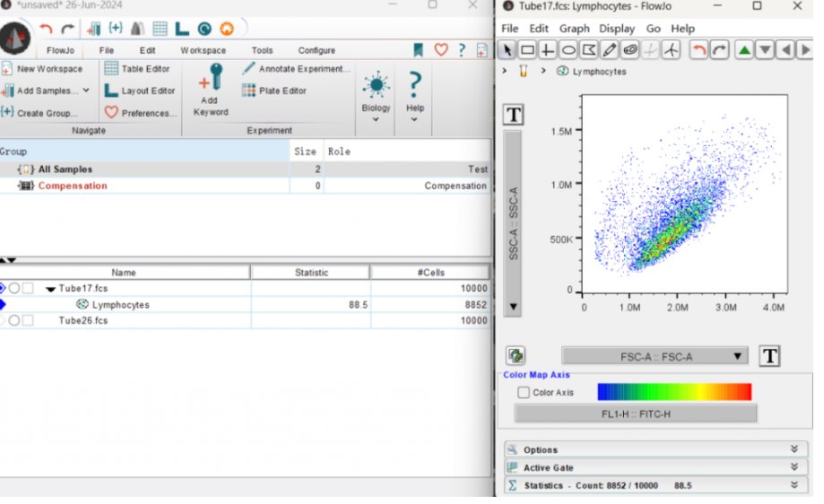Select the arrow pointer tool in graph window
This screenshot has height=504, width=824.
pyautogui.click(x=507, y=50)
